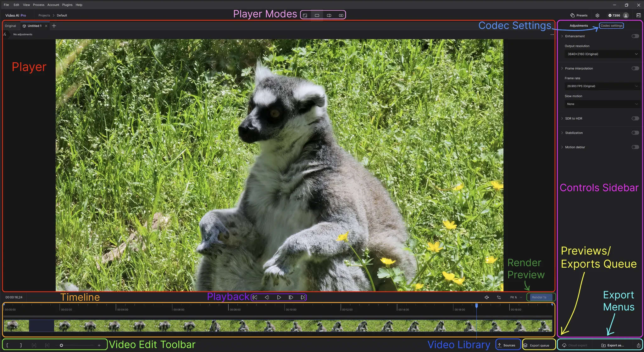Click the Play button in playback controls
Image resolution: width=644 pixels, height=352 pixels.
[x=279, y=297]
